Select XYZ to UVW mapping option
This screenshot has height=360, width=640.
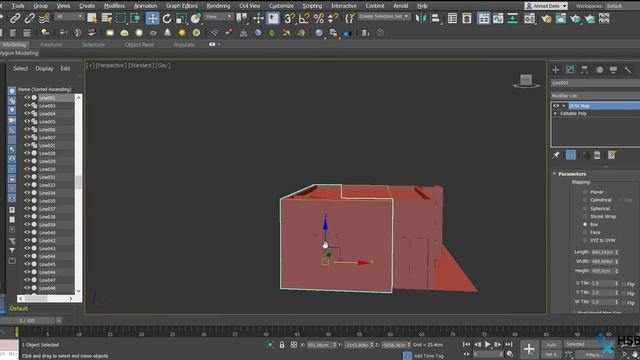[585, 240]
